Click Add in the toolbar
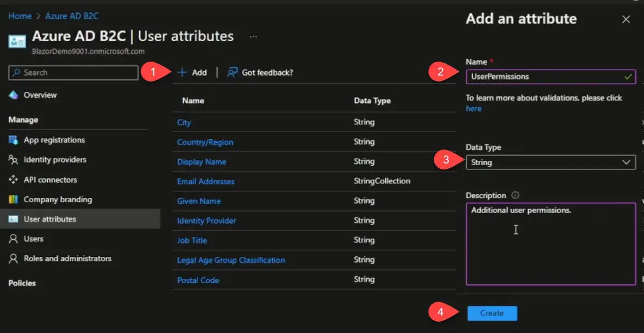This screenshot has height=333, width=644. coord(192,72)
